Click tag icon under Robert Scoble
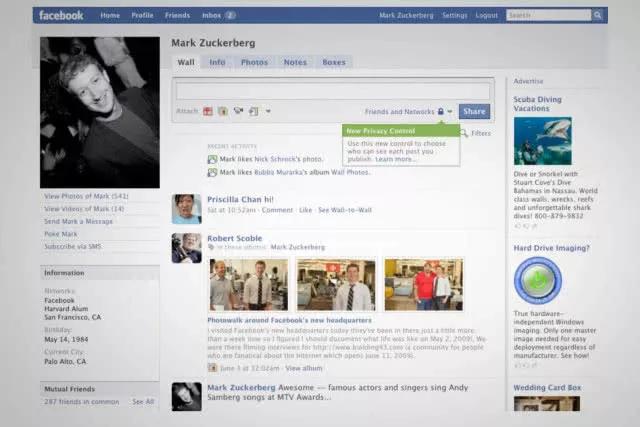The image size is (640, 427). click(x=211, y=247)
